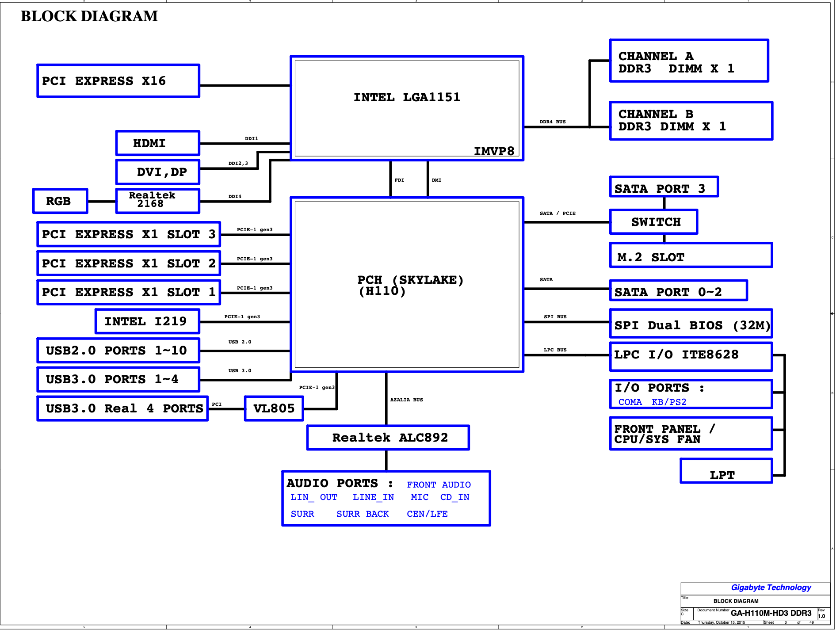Select the Realtek 2168 block

coord(158,201)
